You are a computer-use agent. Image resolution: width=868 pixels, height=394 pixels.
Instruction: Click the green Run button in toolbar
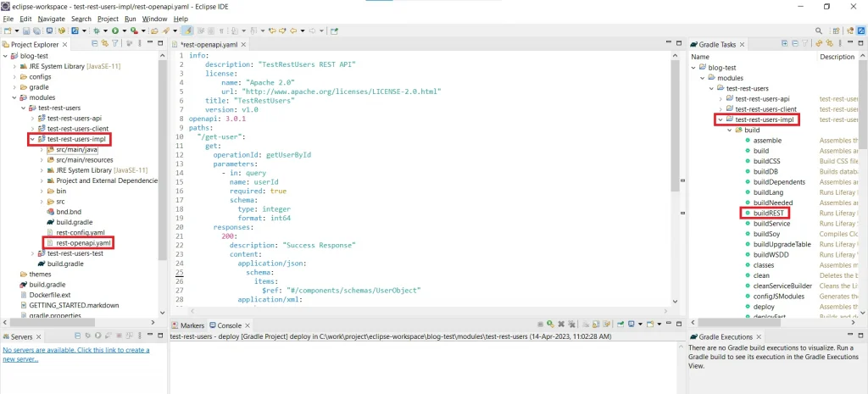point(115,31)
